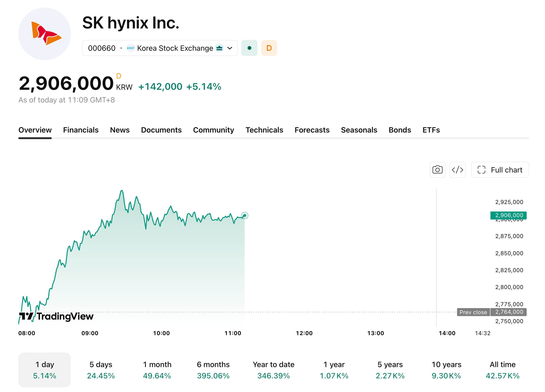The image size is (545, 392).
Task: Switch to the Community tab
Action: (x=213, y=130)
